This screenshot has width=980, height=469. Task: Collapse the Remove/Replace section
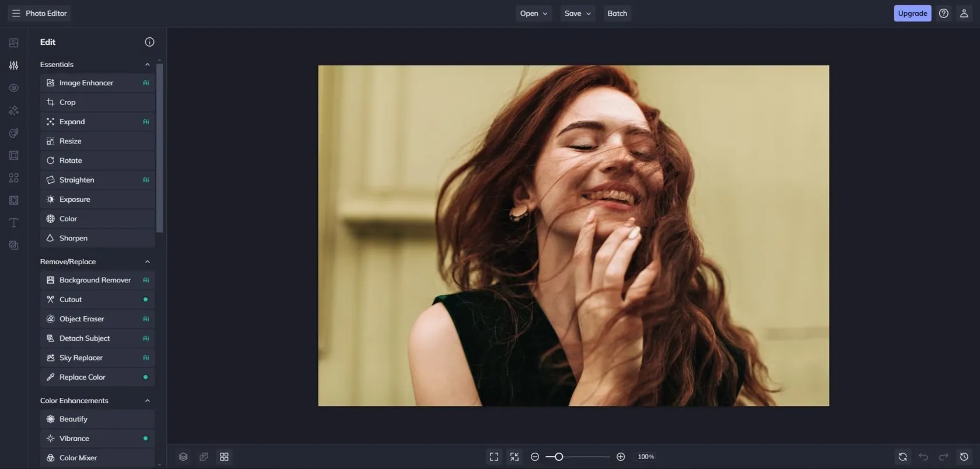pos(147,262)
